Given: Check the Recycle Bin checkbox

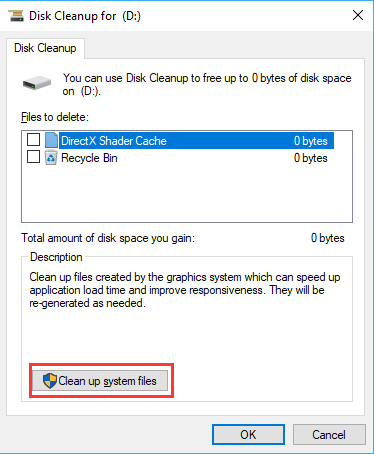Looking at the screenshot, I should (x=33, y=157).
